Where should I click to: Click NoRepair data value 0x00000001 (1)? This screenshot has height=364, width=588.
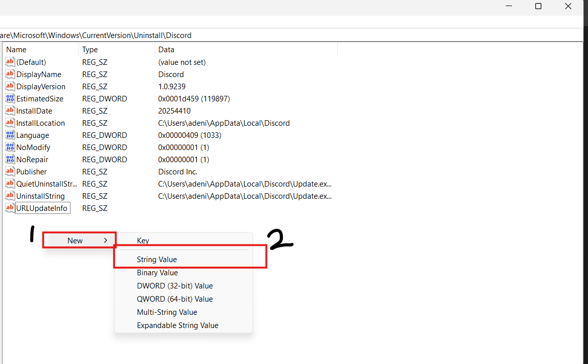coord(183,159)
